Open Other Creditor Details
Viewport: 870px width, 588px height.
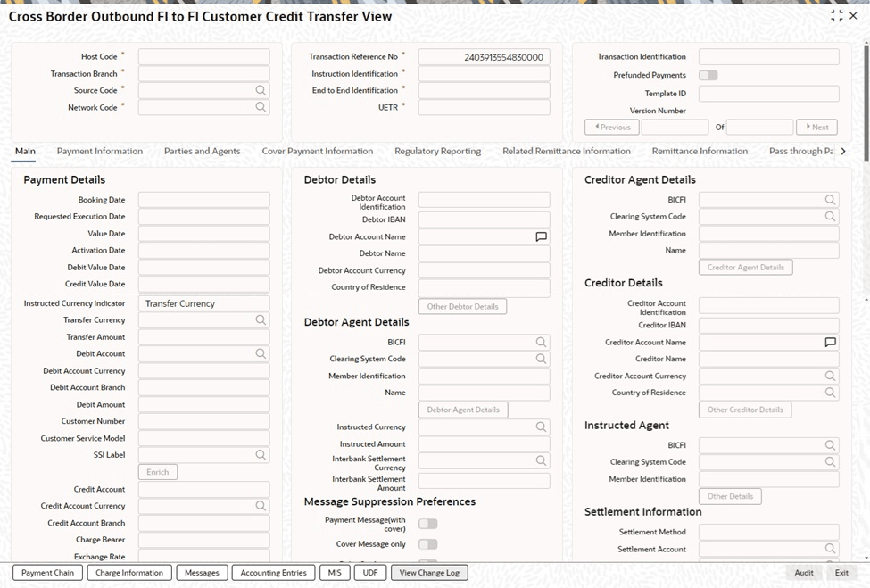click(745, 410)
